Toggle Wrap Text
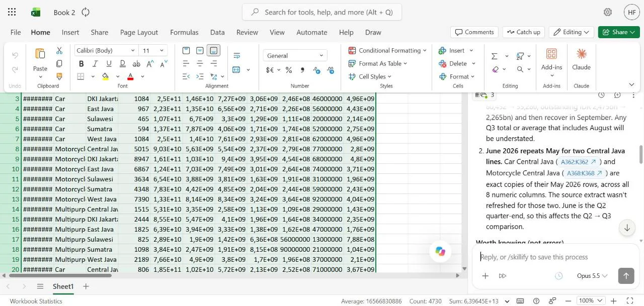 click(236, 55)
